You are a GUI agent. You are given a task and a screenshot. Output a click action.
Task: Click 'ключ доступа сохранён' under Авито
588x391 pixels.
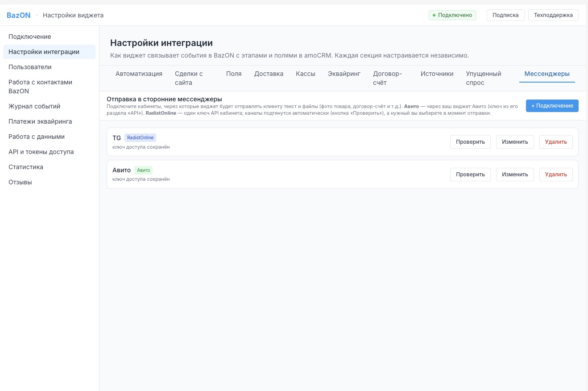141,179
